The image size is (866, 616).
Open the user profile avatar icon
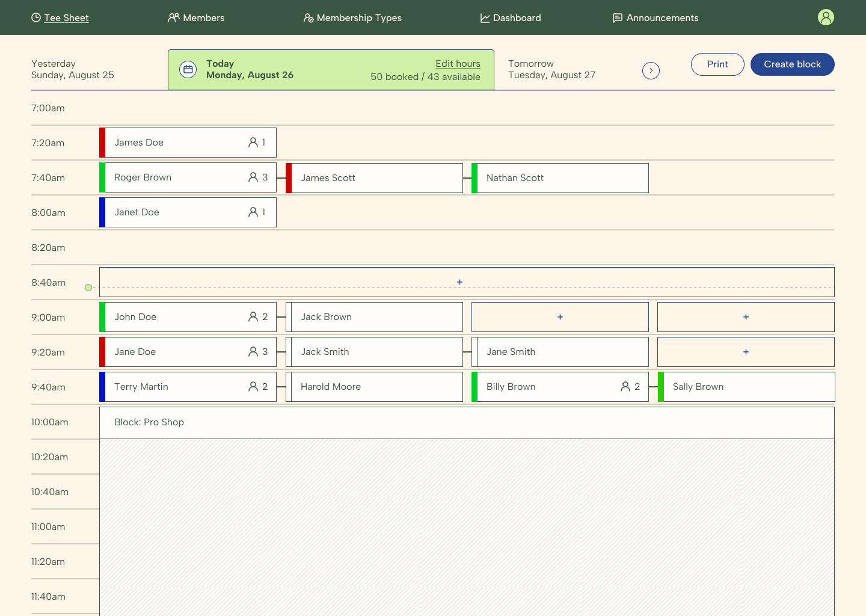(x=826, y=17)
